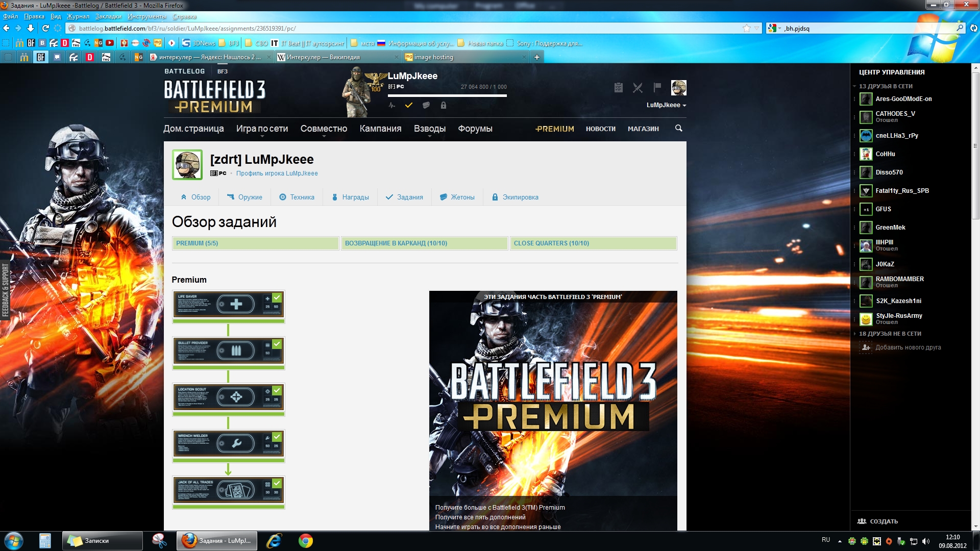This screenshot has height=551, width=980.
Task: Click the browser forward arrow
Action: [18, 28]
